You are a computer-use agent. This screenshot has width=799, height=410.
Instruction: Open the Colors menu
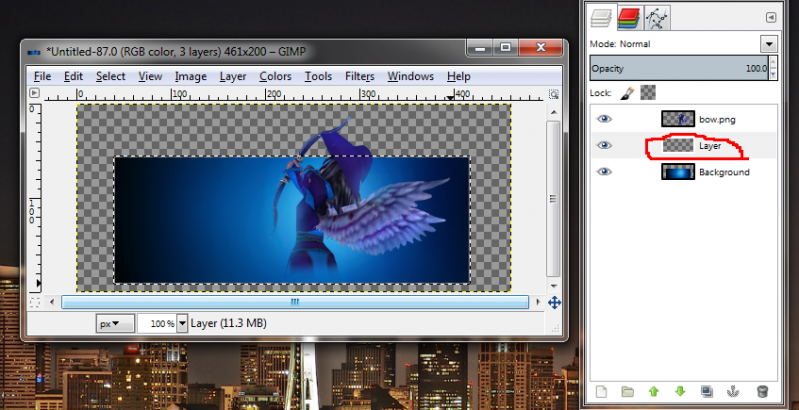coord(275,76)
